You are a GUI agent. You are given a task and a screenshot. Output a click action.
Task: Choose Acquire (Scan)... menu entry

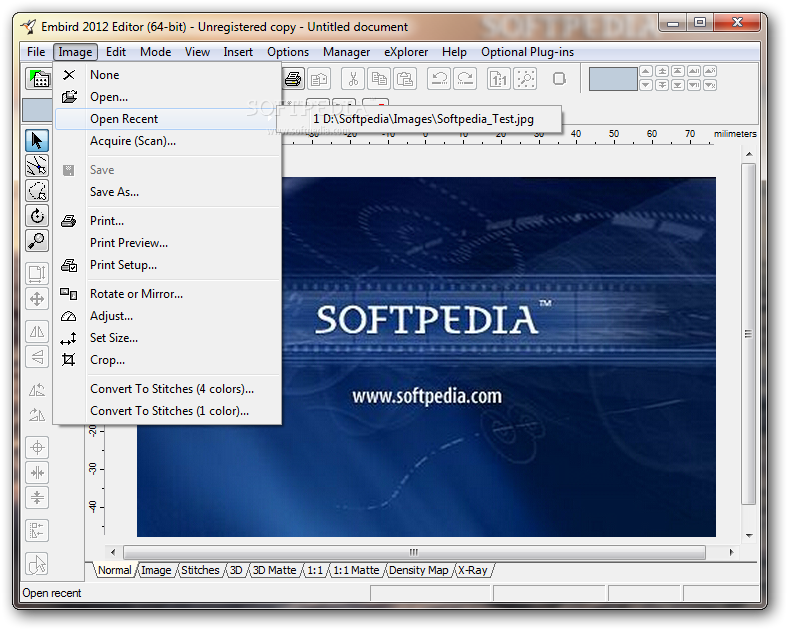pos(167,141)
